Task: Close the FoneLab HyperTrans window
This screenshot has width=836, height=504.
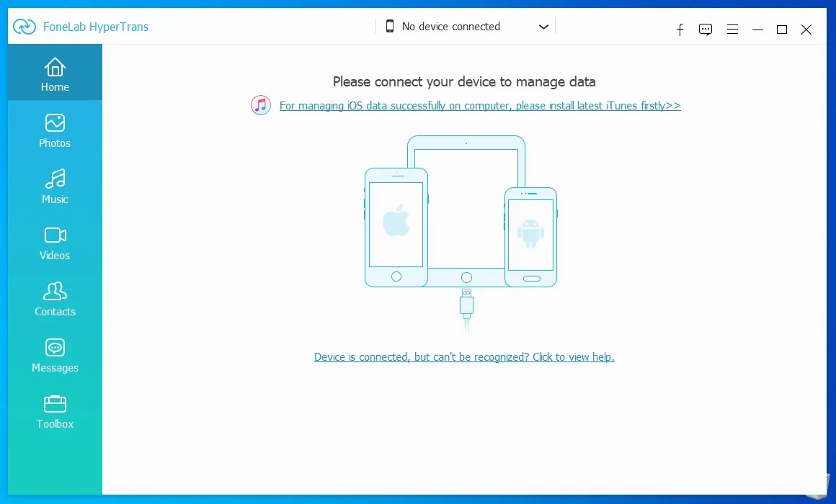Action: (806, 30)
